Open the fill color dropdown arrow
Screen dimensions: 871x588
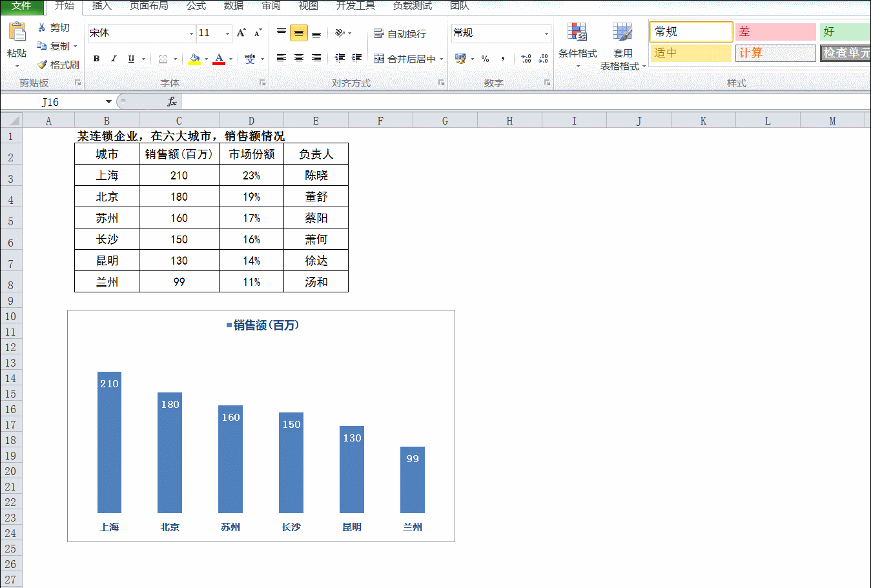tap(206, 59)
